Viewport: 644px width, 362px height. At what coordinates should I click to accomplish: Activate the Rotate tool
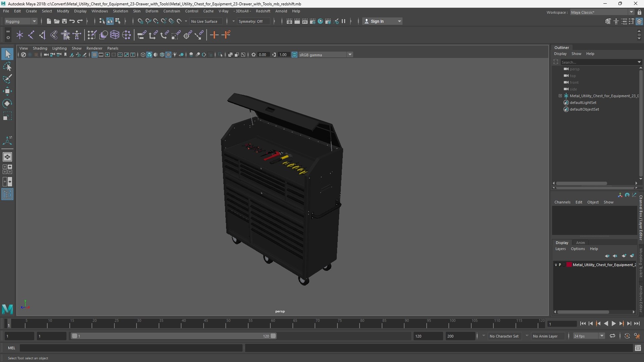pyautogui.click(x=7, y=104)
